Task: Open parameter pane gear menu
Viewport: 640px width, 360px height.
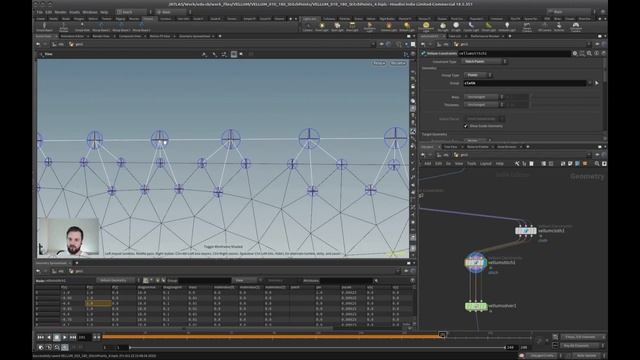Action: point(575,53)
